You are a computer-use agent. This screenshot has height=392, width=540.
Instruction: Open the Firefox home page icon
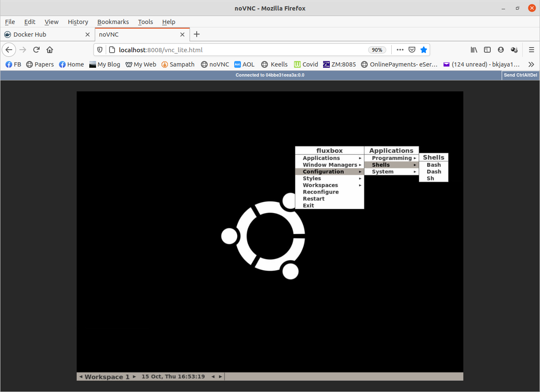click(50, 50)
